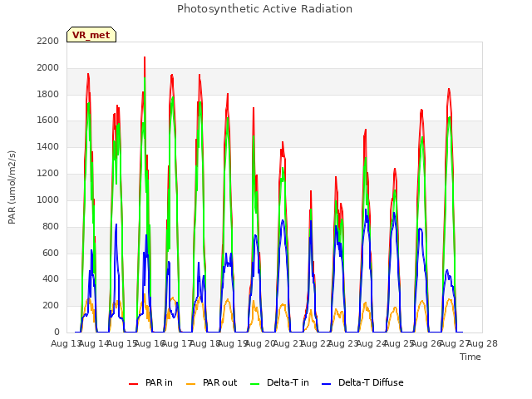Click the 600 y-axis tick label

(51, 253)
